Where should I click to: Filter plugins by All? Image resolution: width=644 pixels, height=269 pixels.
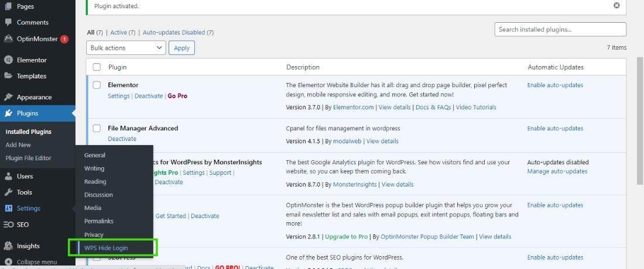[91, 32]
